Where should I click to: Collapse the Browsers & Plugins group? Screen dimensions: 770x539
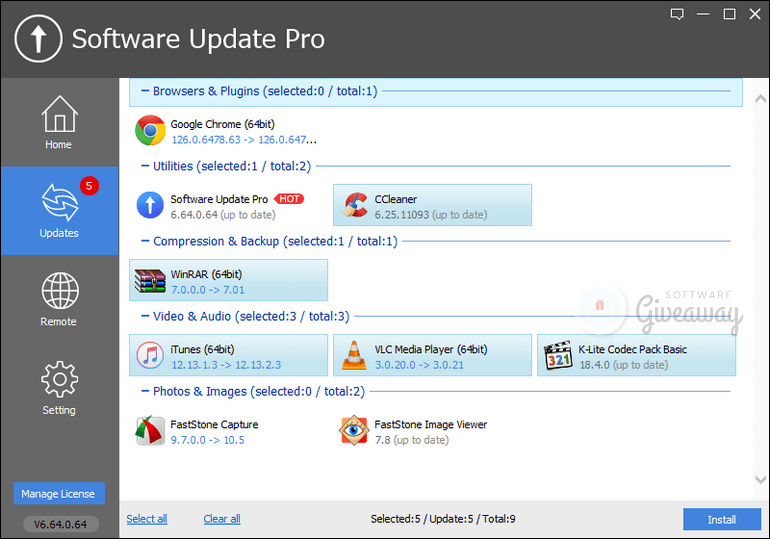tap(145, 91)
